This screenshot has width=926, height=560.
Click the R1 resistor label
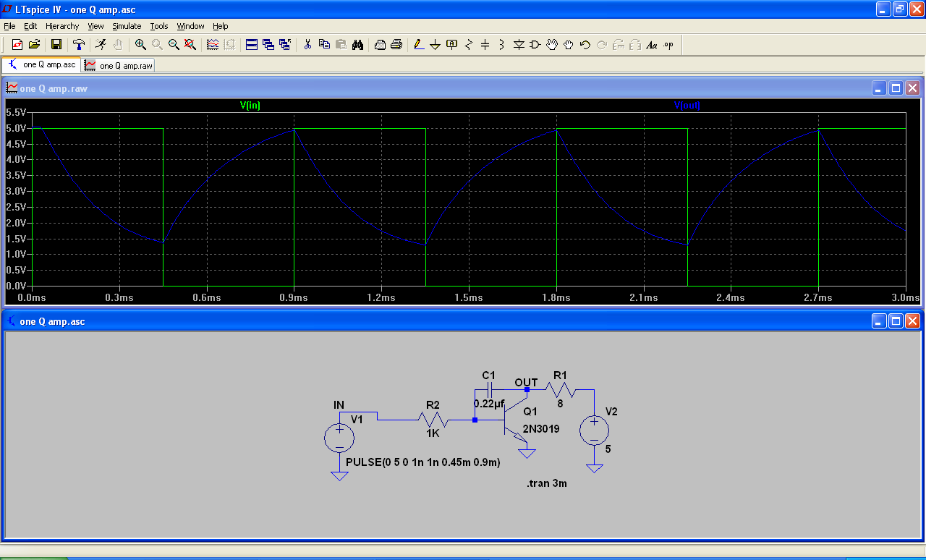pos(561,376)
